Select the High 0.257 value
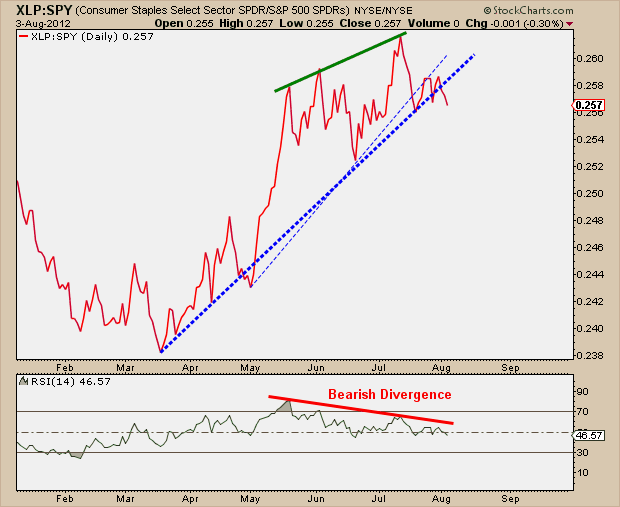The height and width of the screenshot is (507, 620). pyautogui.click(x=246, y=24)
